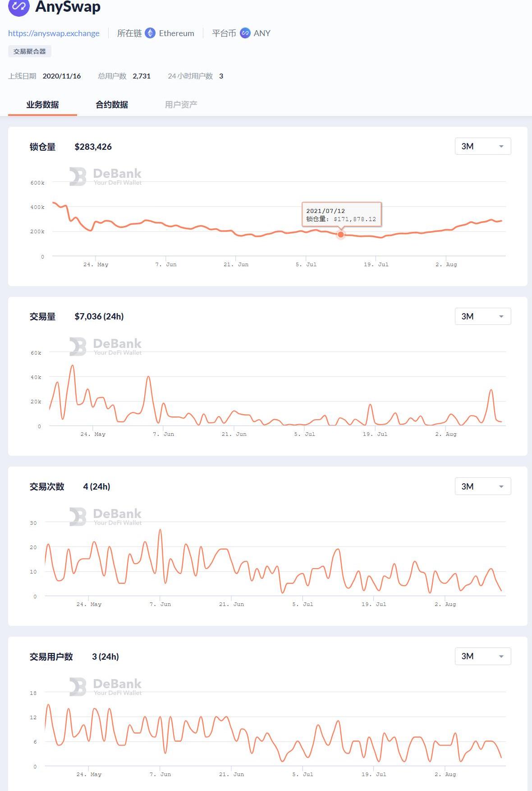Click the Ethereum chain icon
The height and width of the screenshot is (791, 532).
tap(150, 33)
